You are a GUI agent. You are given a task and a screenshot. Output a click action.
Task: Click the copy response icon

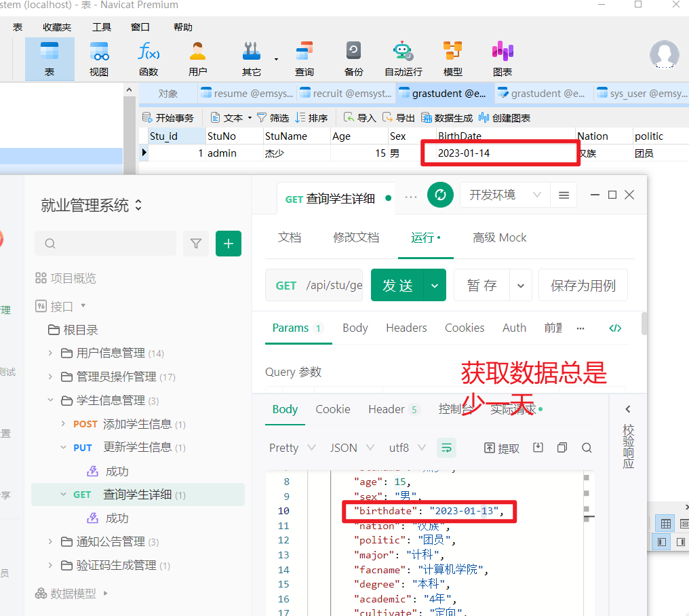(562, 448)
